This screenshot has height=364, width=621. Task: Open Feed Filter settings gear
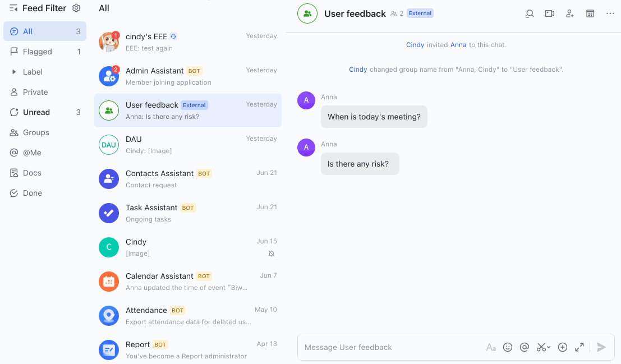[76, 8]
